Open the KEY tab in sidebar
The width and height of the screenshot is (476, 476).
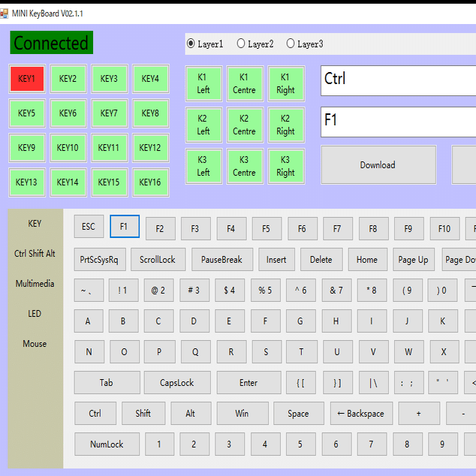tap(35, 224)
